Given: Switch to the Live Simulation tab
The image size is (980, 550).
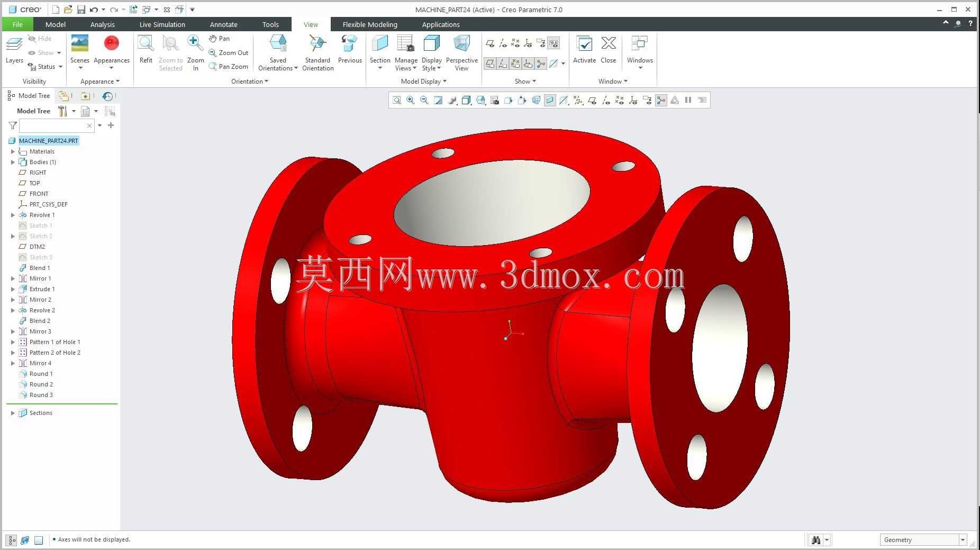Looking at the screenshot, I should [x=162, y=24].
